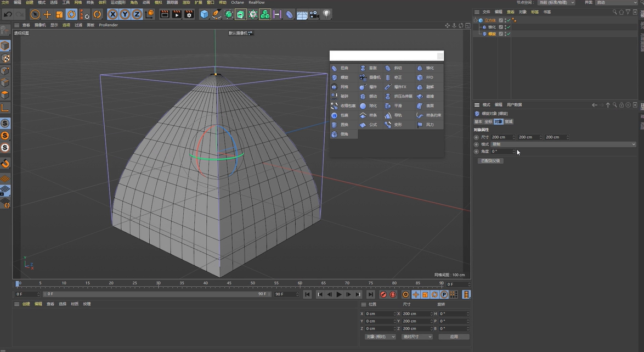The height and width of the screenshot is (352, 644).
Task: Select 爆炸FX deformer in popup
Action: point(399,87)
